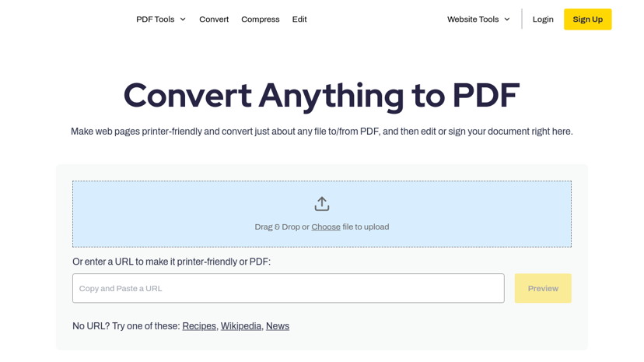This screenshot has width=644, height=362.
Task: Go to the Convert menu item
Action: tap(214, 19)
